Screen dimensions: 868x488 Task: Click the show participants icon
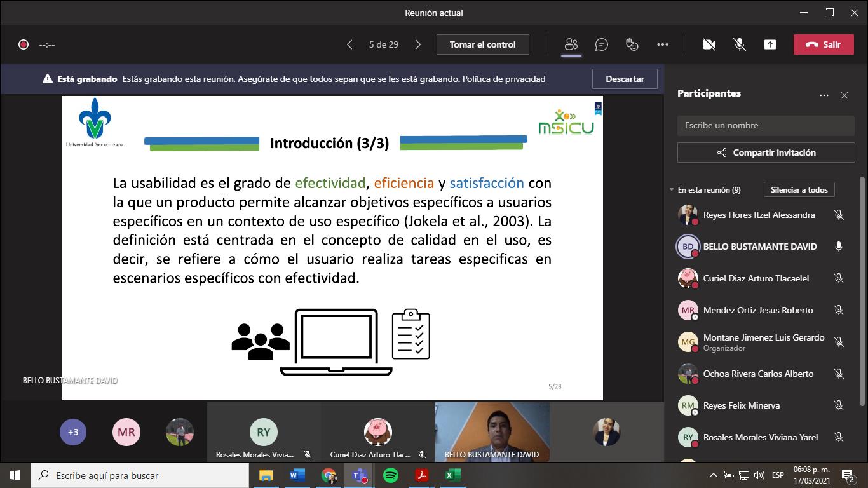pyautogui.click(x=571, y=44)
